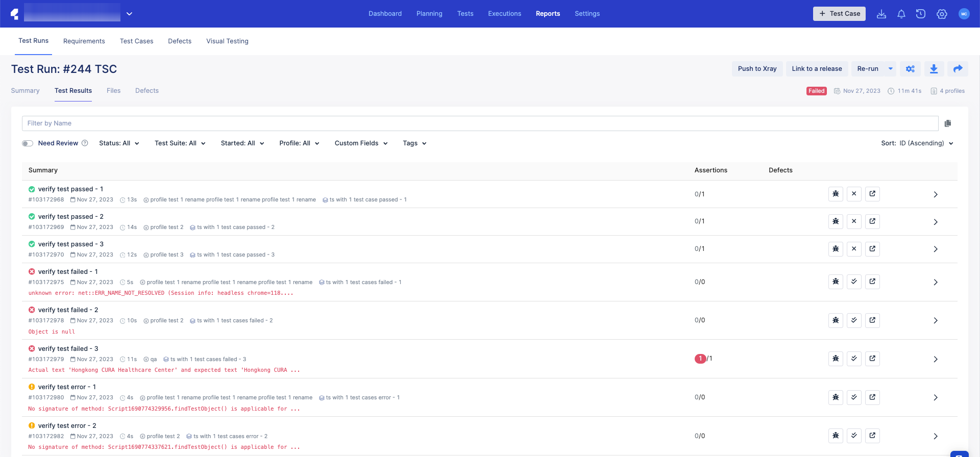
Task: Click the copy icon beside the name filter
Action: (x=948, y=123)
